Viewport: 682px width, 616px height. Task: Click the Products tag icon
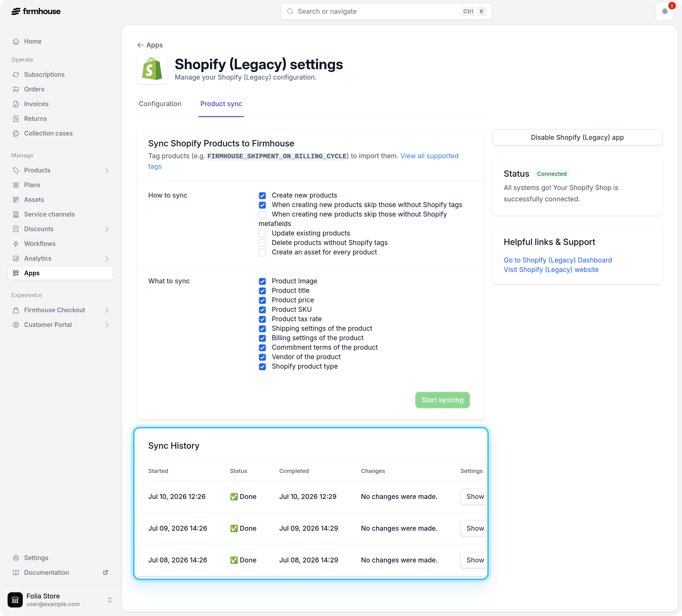[16, 170]
